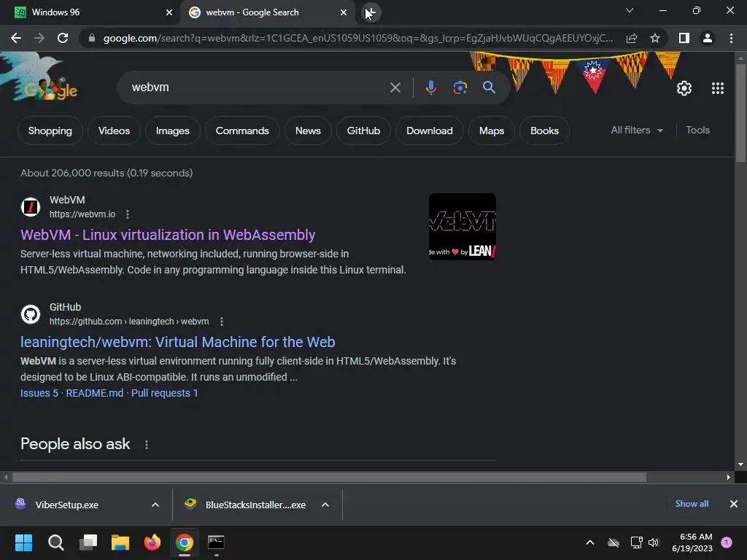View site information via the lock icon
This screenshot has height=560, width=747.
point(92,38)
